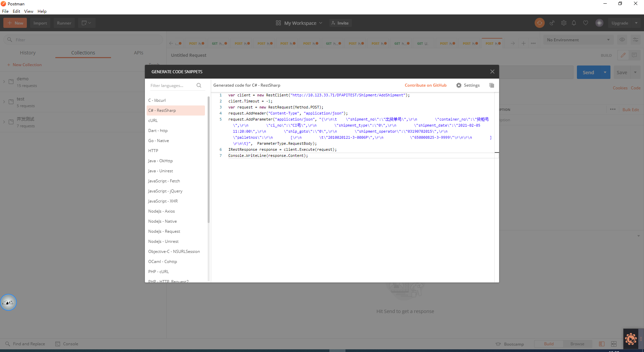Image resolution: width=644 pixels, height=352 pixels.
Task: Click the Postman launcher icon at bottom right
Action: click(631, 339)
